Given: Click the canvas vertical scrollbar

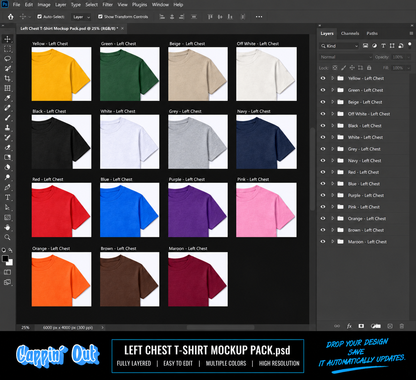Looking at the screenshot, I should click(x=312, y=168).
